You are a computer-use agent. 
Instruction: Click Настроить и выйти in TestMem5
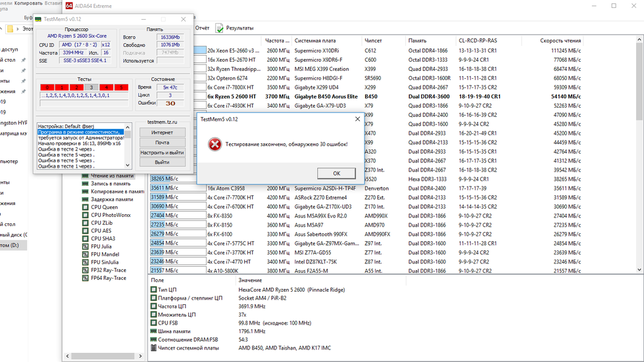[162, 152]
